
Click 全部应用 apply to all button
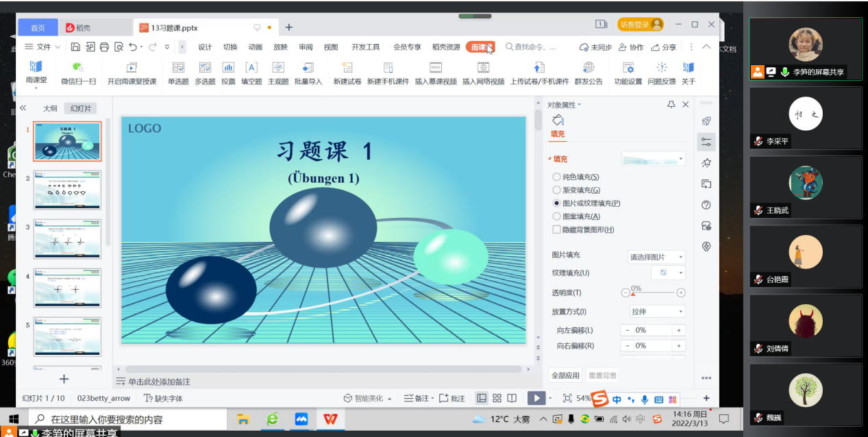[565, 375]
